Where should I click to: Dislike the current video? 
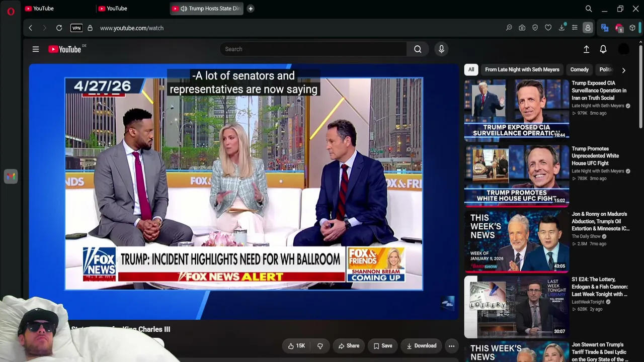(320, 346)
